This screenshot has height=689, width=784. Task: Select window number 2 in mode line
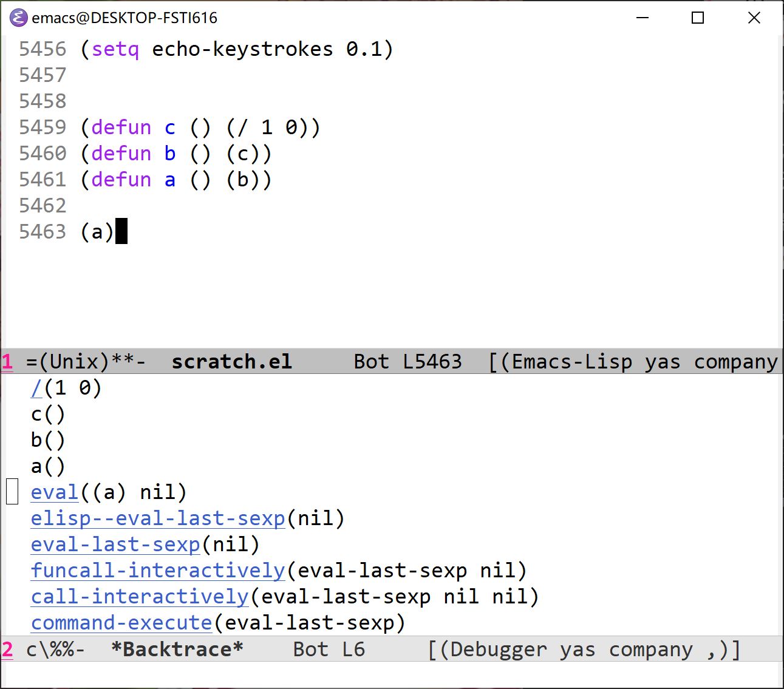[x=7, y=650]
